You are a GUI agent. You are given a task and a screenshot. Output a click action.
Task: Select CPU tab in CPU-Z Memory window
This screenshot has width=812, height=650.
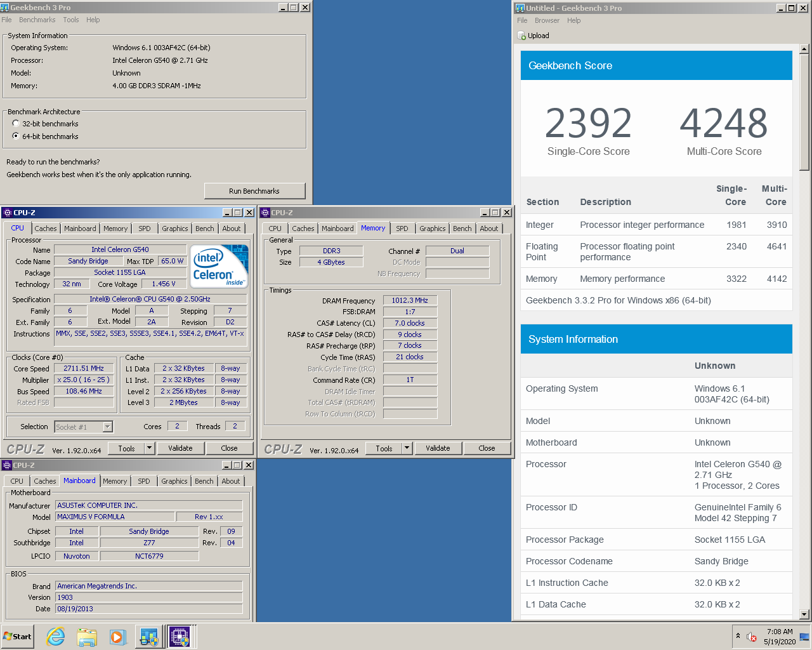[x=275, y=229]
